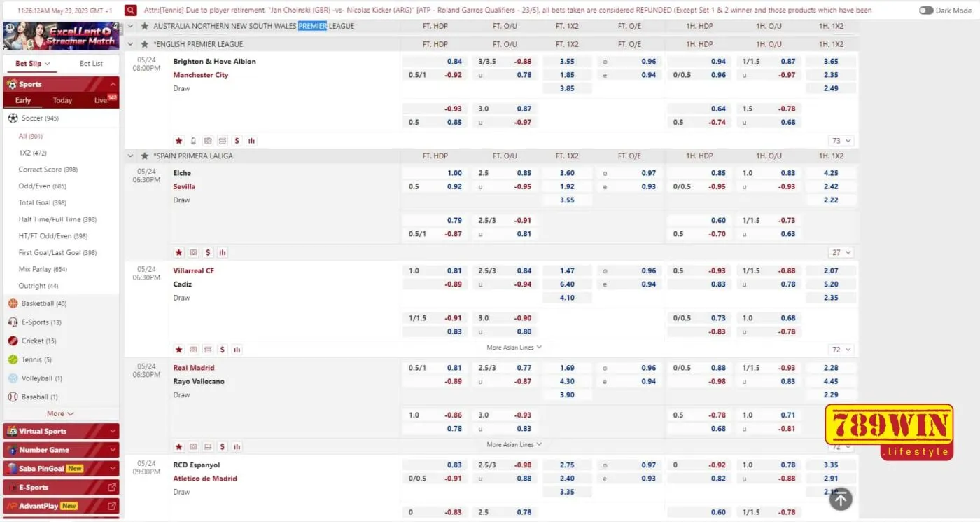The width and height of the screenshot is (980, 522).
Task: Switch to the Today tab
Action: click(62, 100)
